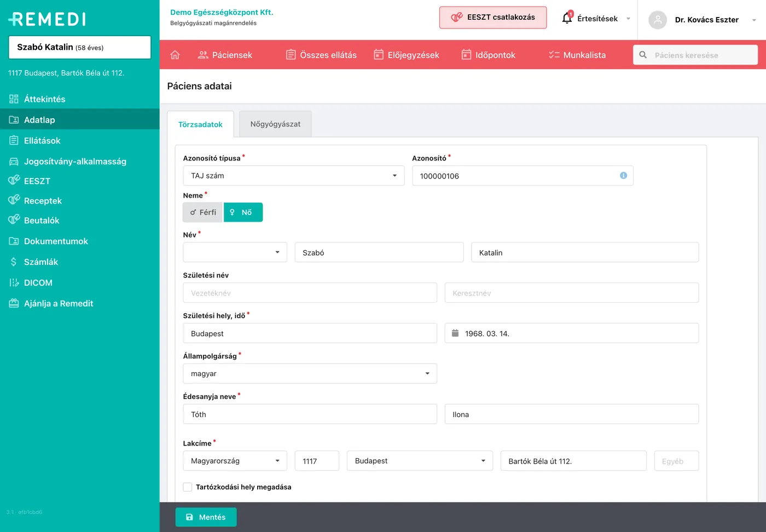Screen dimensions: 766x532
Task: Open the EESZT sidebar item
Action: (80, 181)
